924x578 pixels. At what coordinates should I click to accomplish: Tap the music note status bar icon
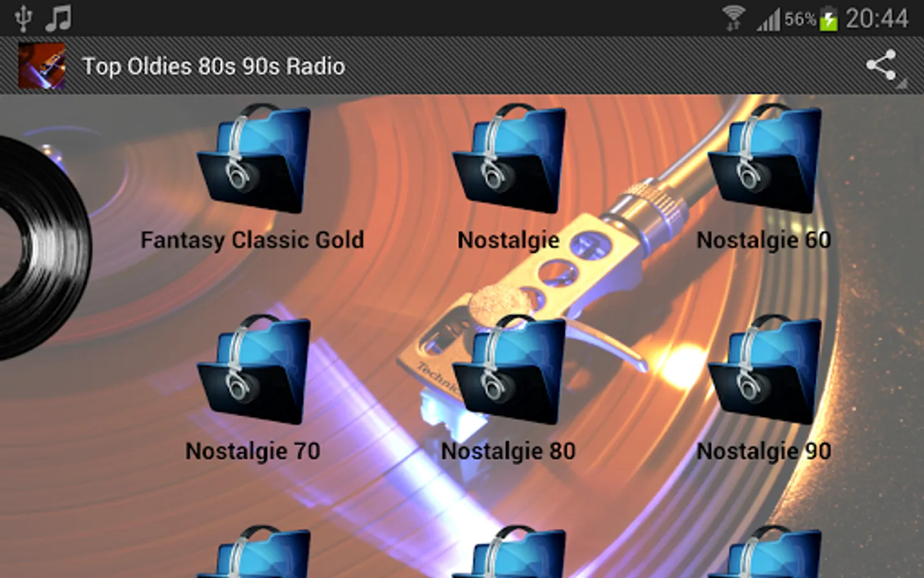[58, 18]
